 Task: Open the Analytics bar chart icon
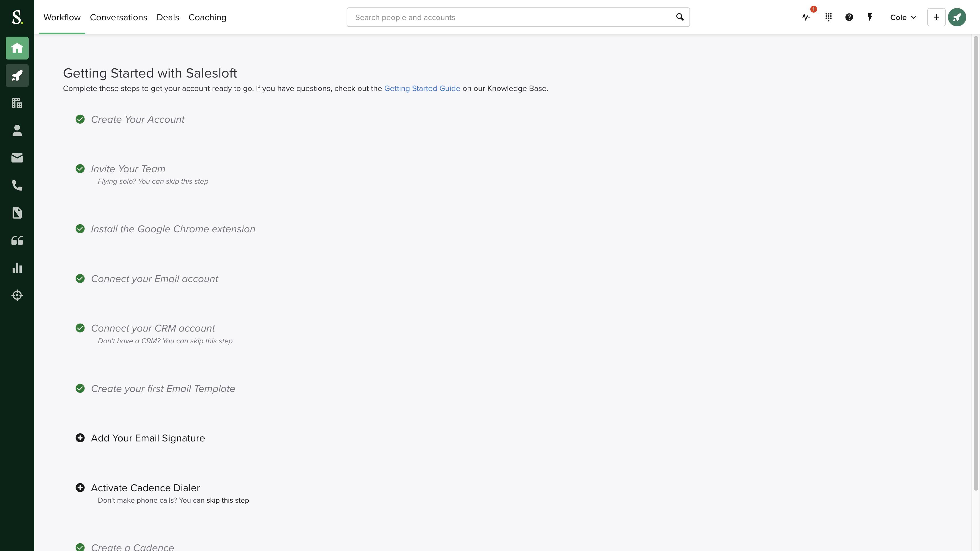17,268
